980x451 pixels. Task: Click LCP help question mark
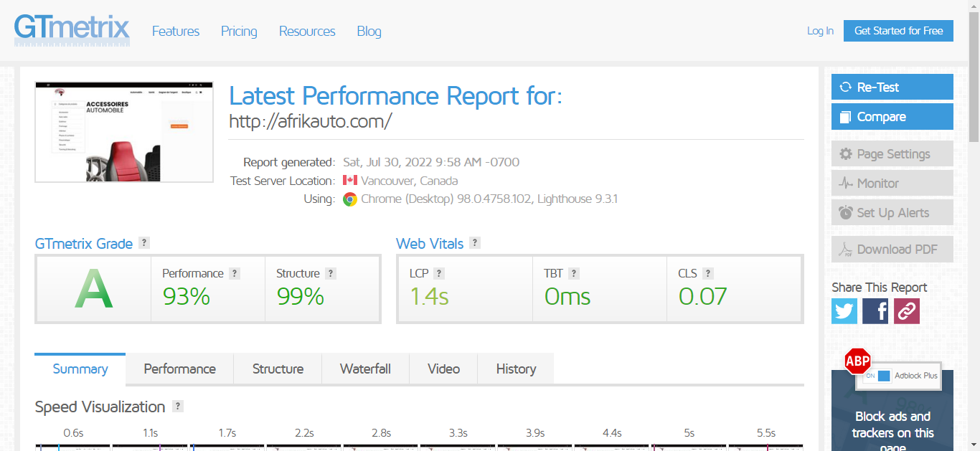click(439, 273)
